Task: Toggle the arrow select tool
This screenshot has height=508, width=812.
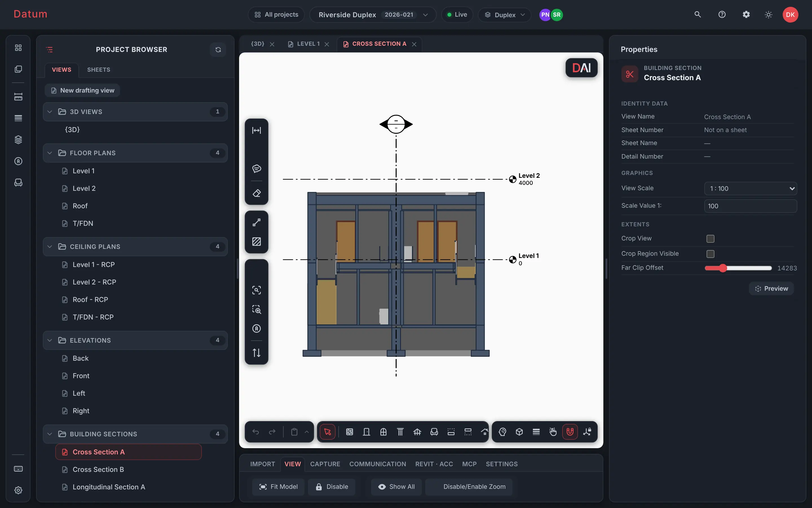Action: coord(328,432)
